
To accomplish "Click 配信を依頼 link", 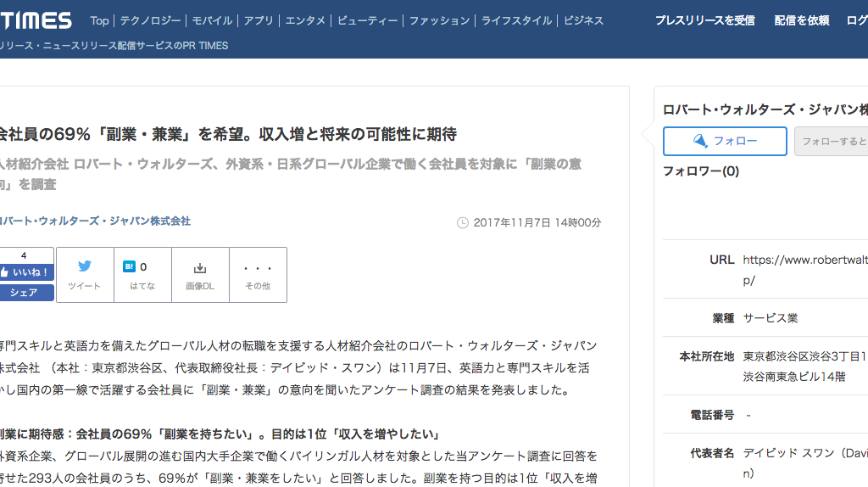I will point(802,20).
